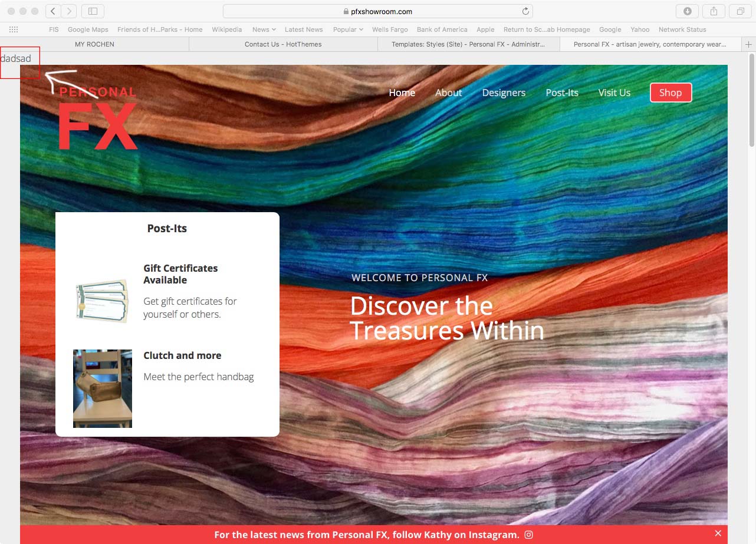The image size is (756, 544).
Task: Click 'Get gift certificates for yourself' description
Action: point(190,308)
